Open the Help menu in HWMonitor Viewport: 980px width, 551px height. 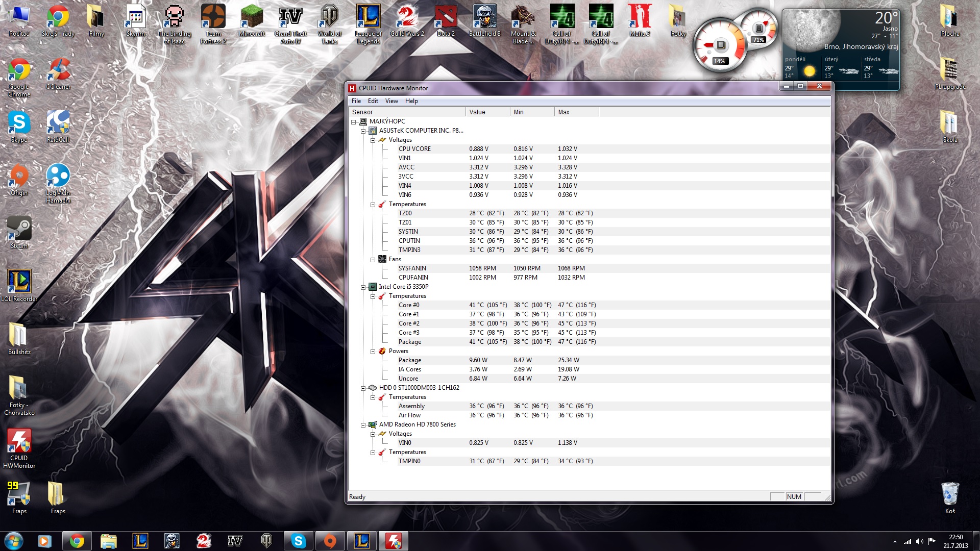[x=411, y=101]
